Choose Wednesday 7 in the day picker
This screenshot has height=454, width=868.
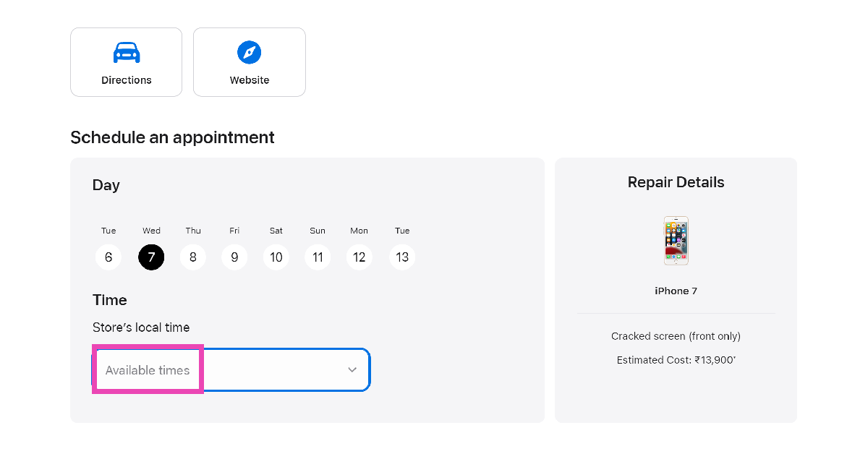pyautogui.click(x=151, y=257)
